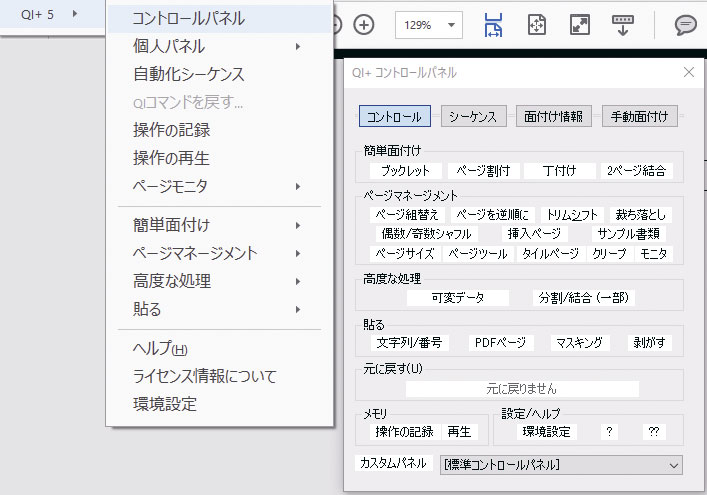Click the PDFページ button
The height and width of the screenshot is (495, 707).
point(500,343)
